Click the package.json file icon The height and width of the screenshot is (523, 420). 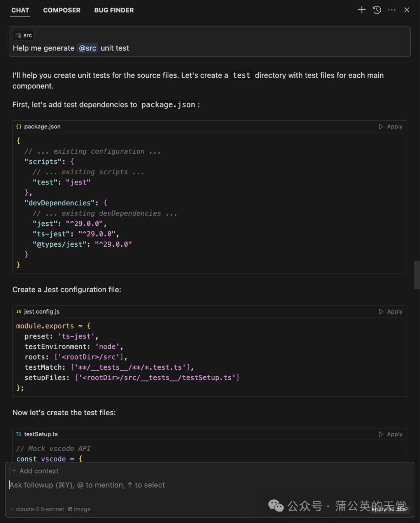point(19,126)
